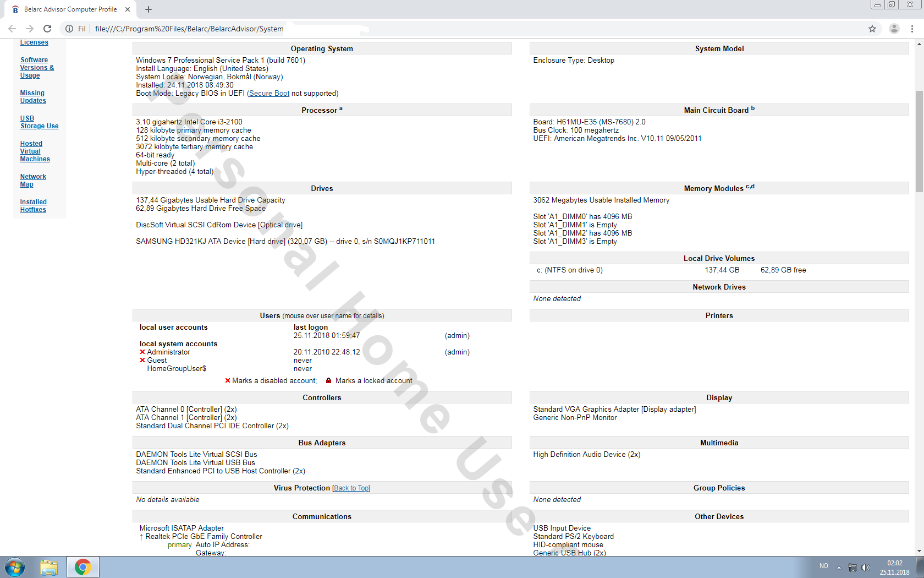
Task: Click the Main Circuit Board header
Action: 719,110
